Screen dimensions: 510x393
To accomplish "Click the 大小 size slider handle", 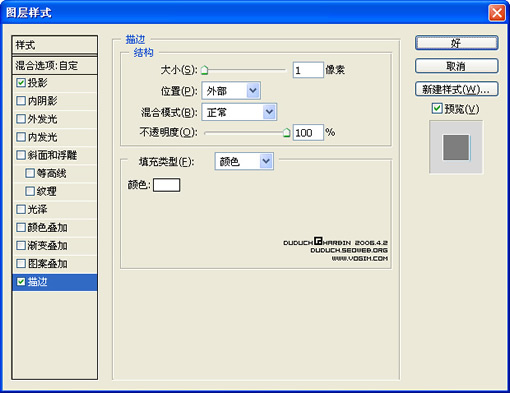I will (205, 70).
